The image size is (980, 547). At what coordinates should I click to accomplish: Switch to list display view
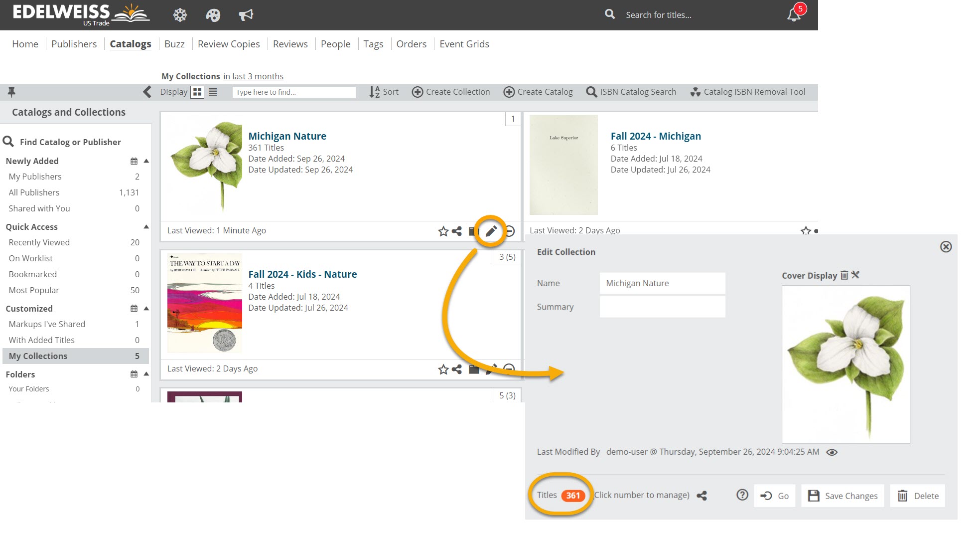pyautogui.click(x=213, y=92)
